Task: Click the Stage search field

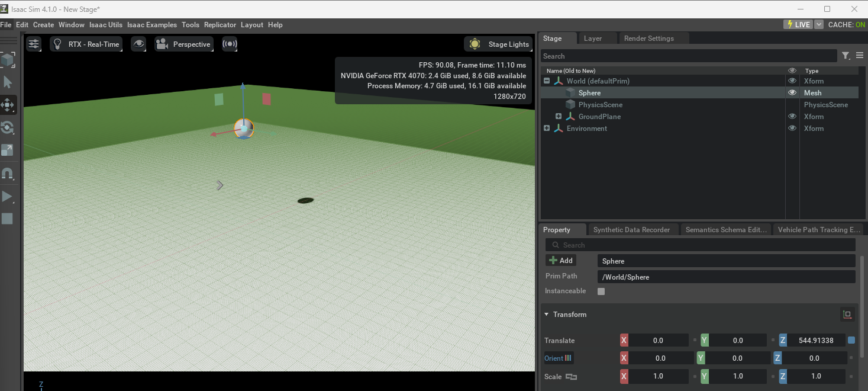Action: 689,56
